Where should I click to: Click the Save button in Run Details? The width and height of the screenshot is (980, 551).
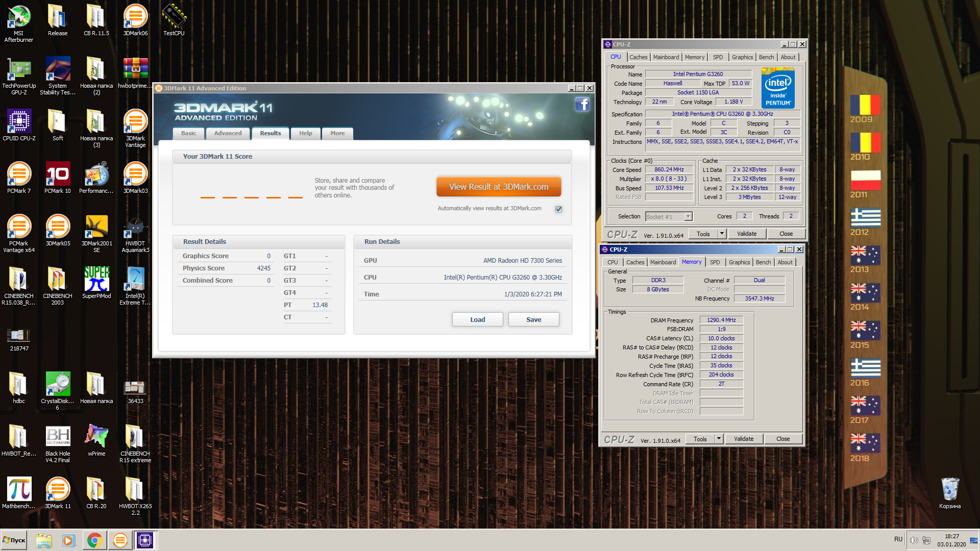point(534,320)
